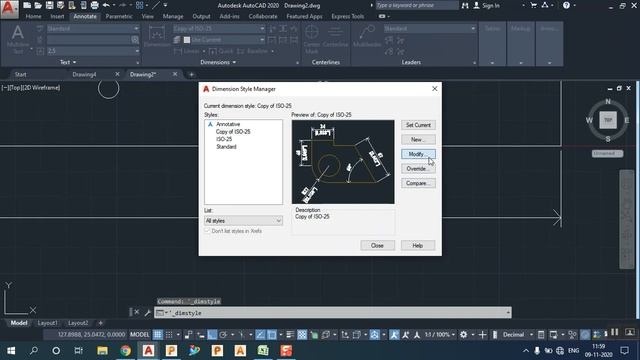Toggle Object Snap Tracking in status bar
This screenshot has height=360, width=640.
pos(260,335)
